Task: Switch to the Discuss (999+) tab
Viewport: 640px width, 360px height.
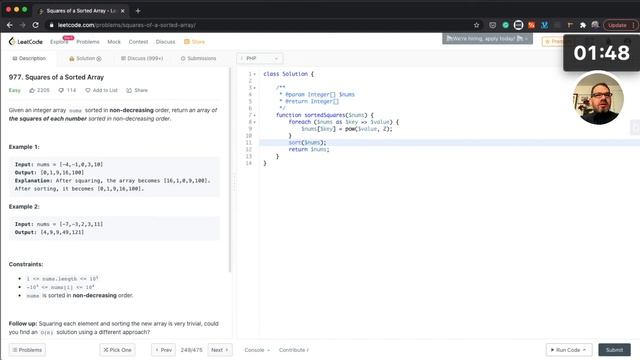Action: point(142,58)
